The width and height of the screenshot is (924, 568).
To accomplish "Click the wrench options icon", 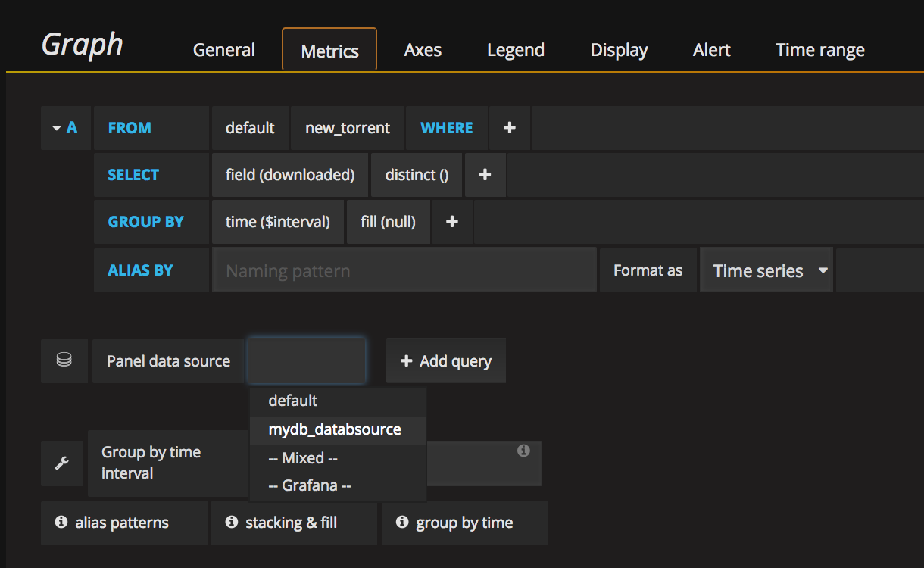I will (63, 463).
